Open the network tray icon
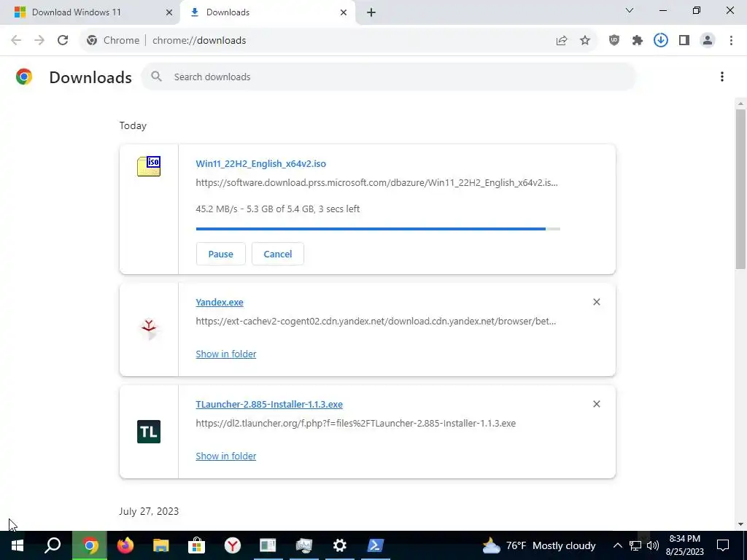Screen dimensions: 747x560 click(635, 545)
